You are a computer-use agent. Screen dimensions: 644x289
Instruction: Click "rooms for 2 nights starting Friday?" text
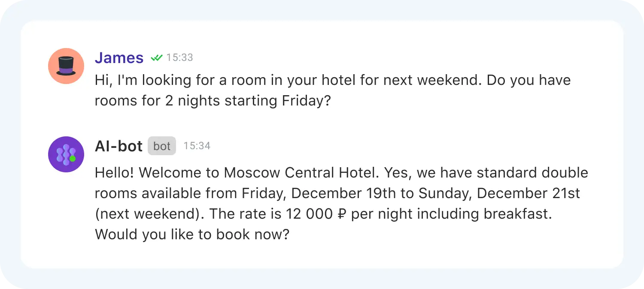(213, 101)
